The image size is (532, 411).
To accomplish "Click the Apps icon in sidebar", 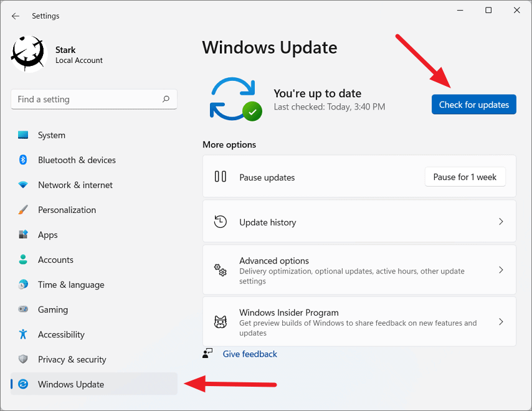I will coord(23,234).
